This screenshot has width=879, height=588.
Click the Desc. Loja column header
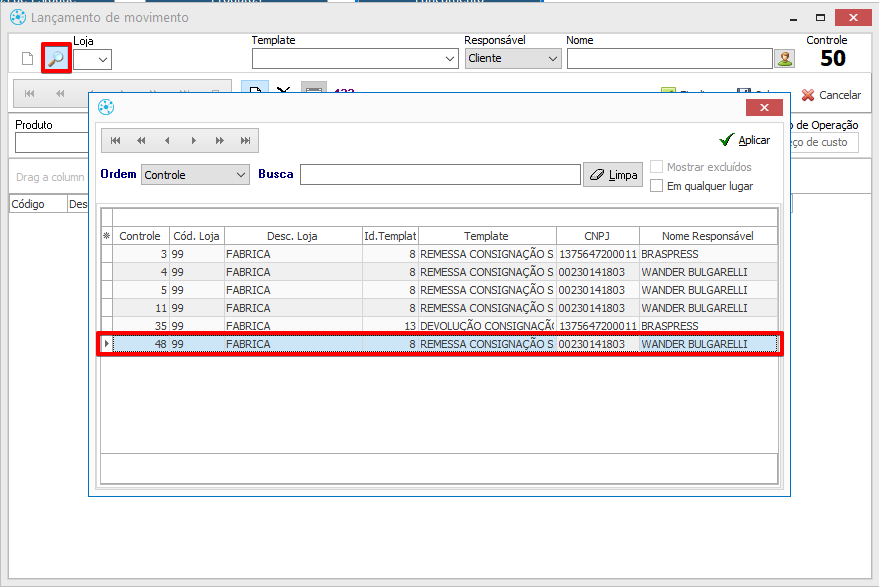pyautogui.click(x=293, y=236)
